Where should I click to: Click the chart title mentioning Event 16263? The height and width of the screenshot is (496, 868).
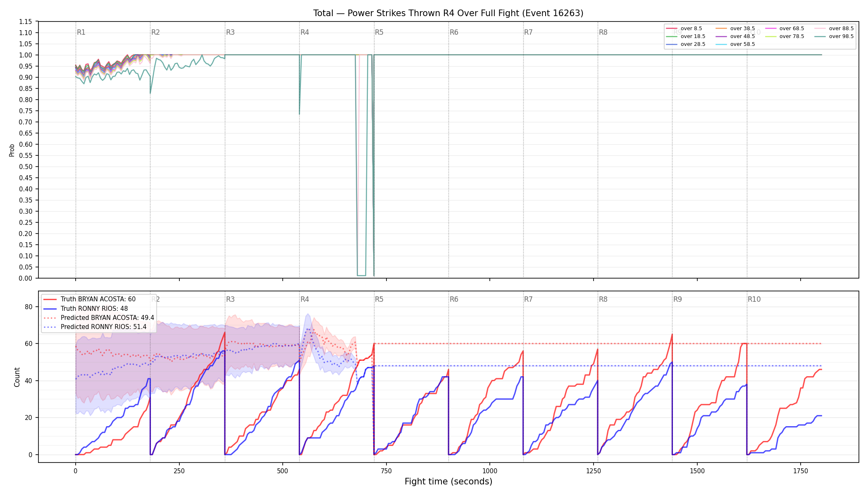pos(448,13)
